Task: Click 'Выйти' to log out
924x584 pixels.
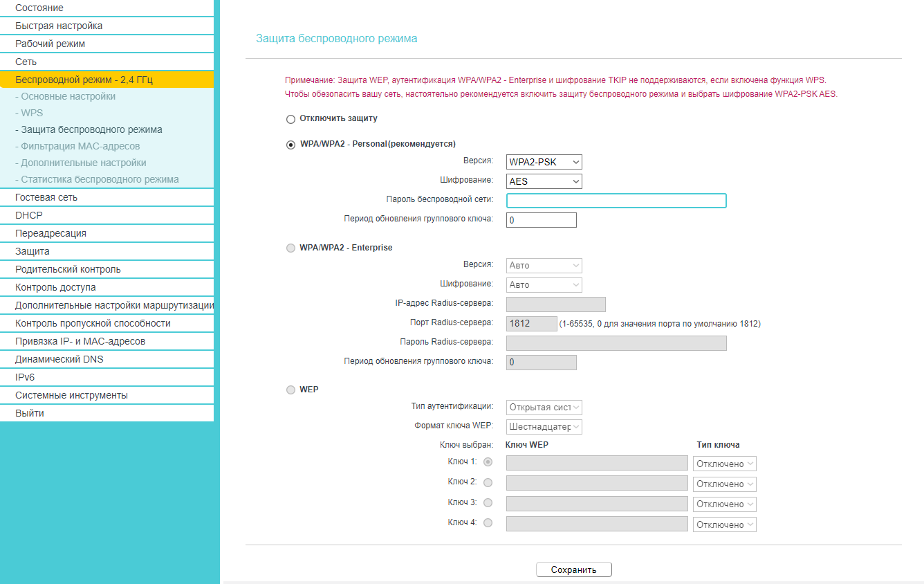Action: (107, 413)
